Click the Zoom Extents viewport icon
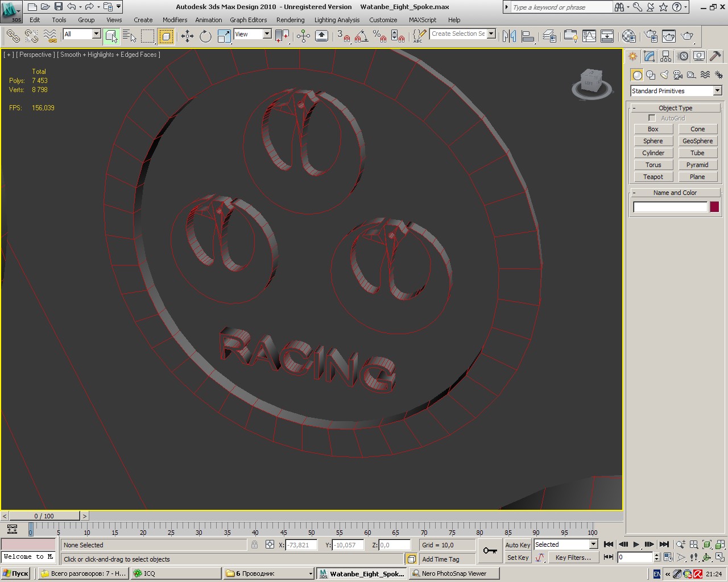This screenshot has width=728, height=582. pyautogui.click(x=706, y=544)
